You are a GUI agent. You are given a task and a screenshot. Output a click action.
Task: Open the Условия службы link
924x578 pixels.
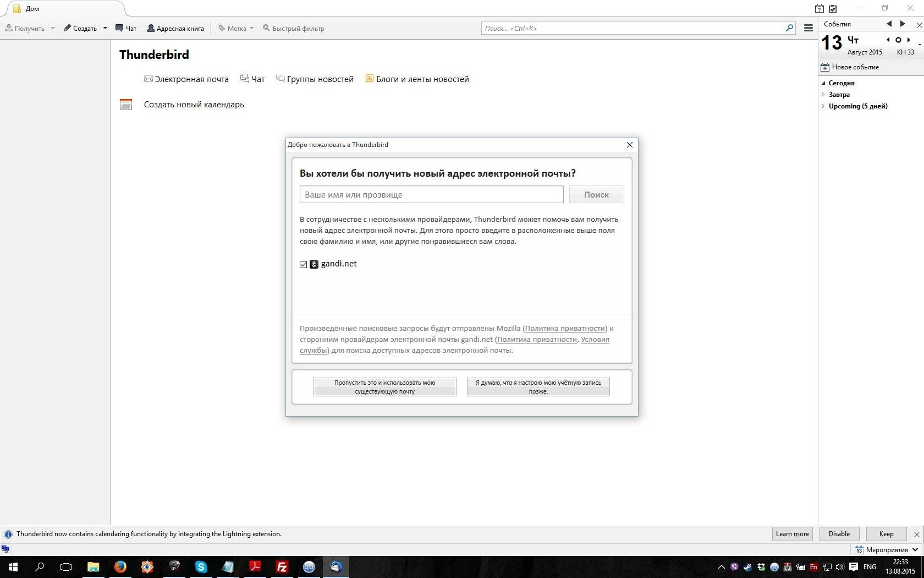(595, 340)
